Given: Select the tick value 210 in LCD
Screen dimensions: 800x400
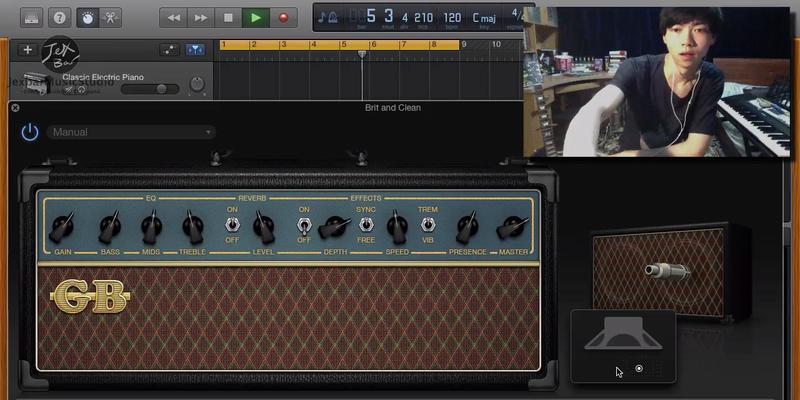Looking at the screenshot, I should [423, 18].
